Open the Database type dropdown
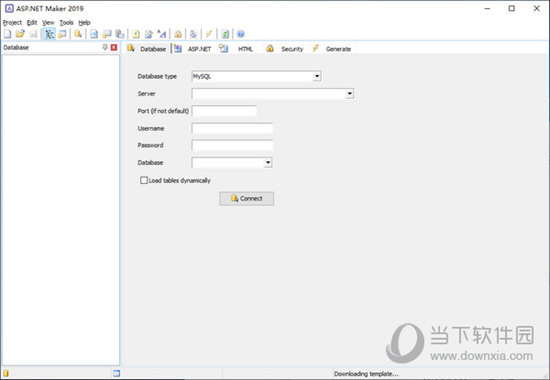Screen dimensions: 550x380 [x=317, y=76]
